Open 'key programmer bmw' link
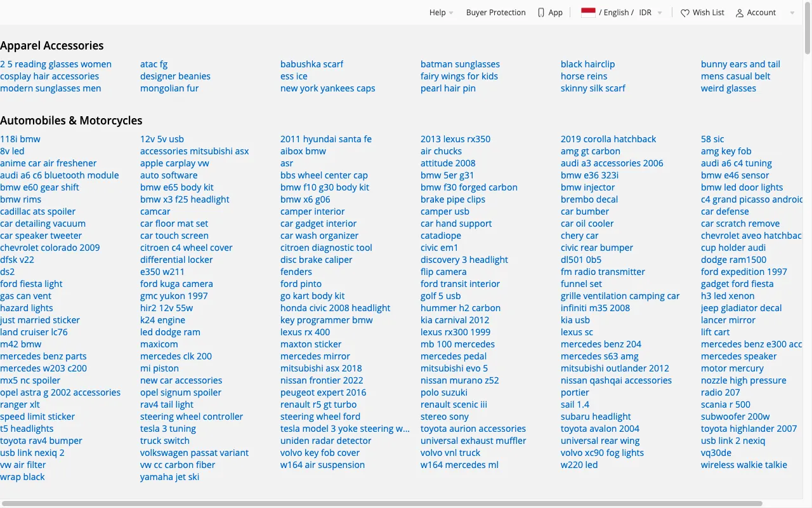 (327, 320)
